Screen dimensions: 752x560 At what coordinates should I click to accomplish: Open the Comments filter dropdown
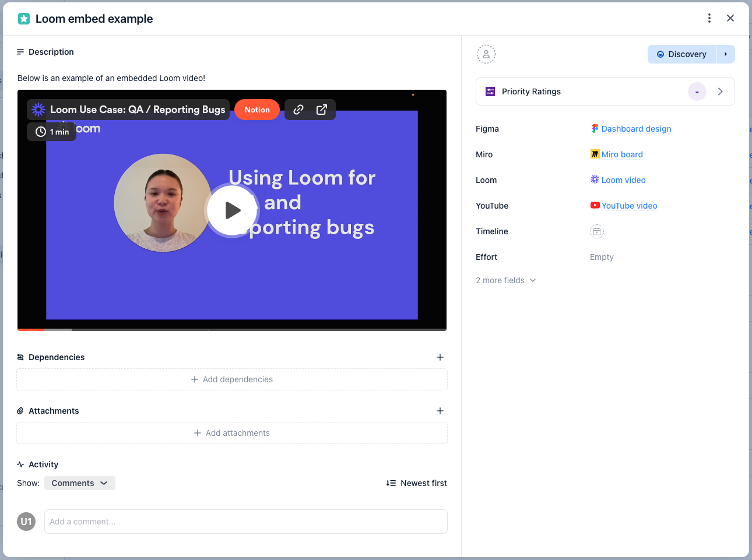80,483
